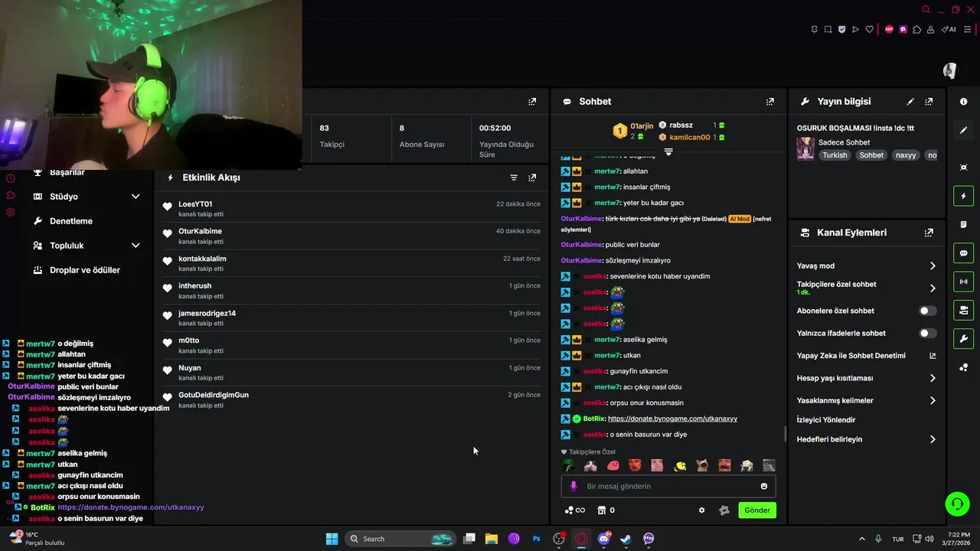Click in the Bir mesaj gönderin field
The image size is (980, 551).
(x=668, y=486)
